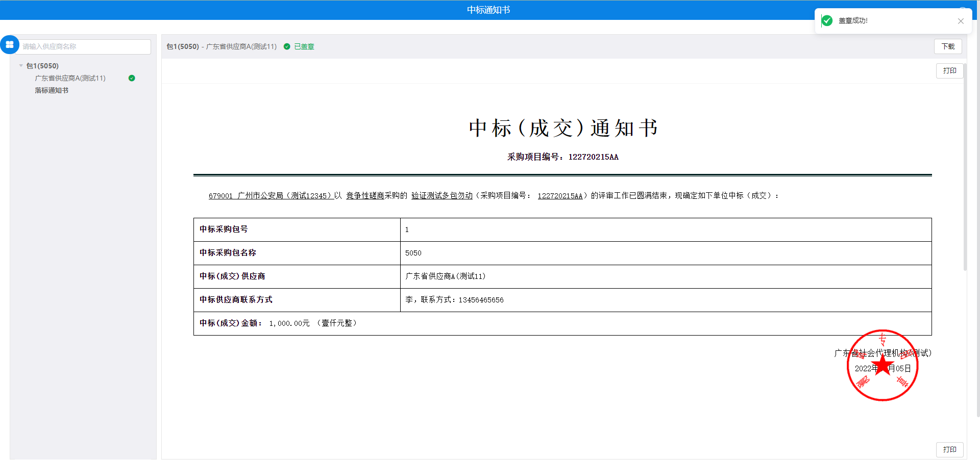980x460 pixels.
Task: Click the 中标（成交）通知书 document title
Action: (x=563, y=128)
